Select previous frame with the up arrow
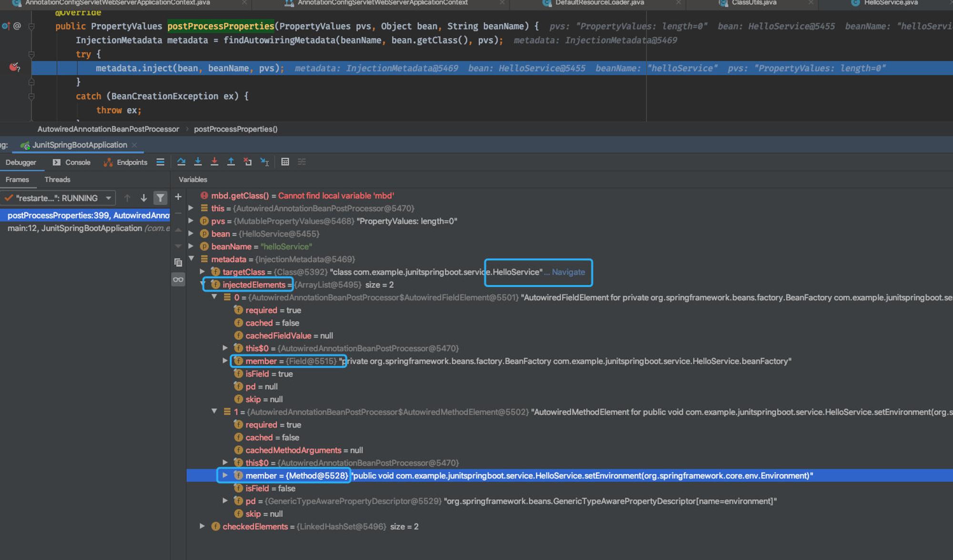 pos(127,198)
